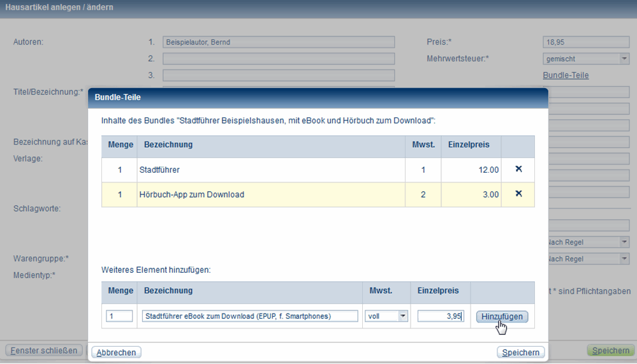
Task: Click the Preis field showing 18,95
Action: tap(585, 42)
